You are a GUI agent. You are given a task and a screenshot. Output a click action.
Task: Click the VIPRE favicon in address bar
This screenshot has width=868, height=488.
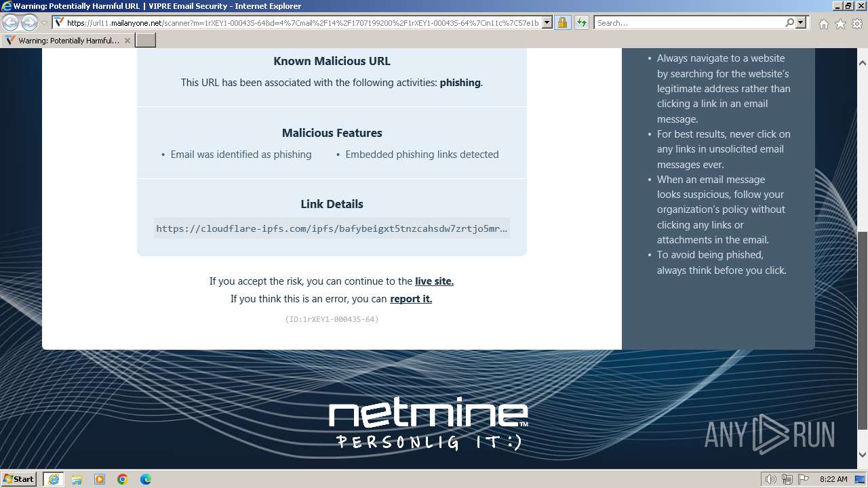[59, 22]
